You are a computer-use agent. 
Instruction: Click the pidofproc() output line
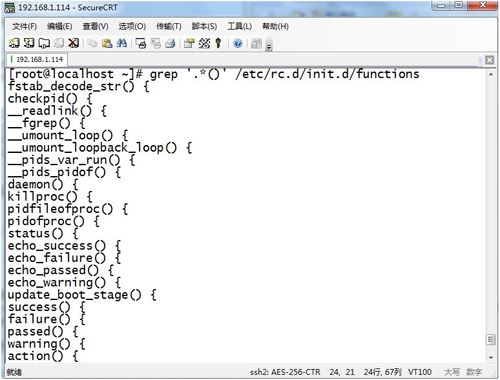54,222
